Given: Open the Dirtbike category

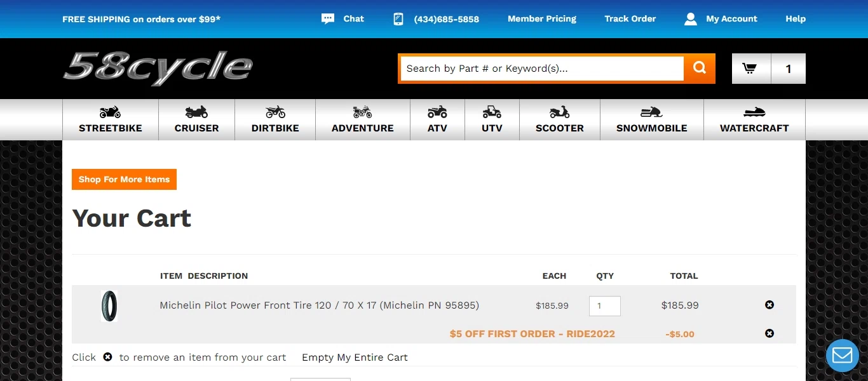Looking at the screenshot, I should [275, 119].
